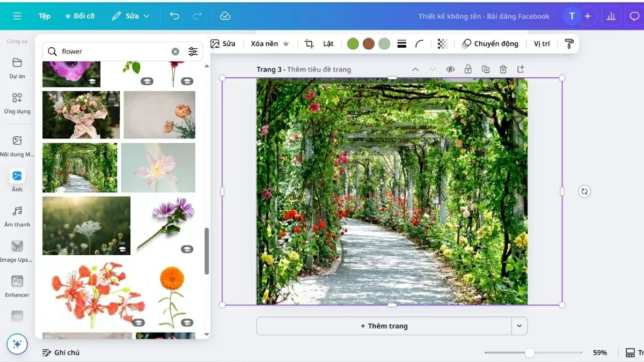644x362 pixels.
Task: Open transparency settings via checkerboard icon
Action: point(442,43)
